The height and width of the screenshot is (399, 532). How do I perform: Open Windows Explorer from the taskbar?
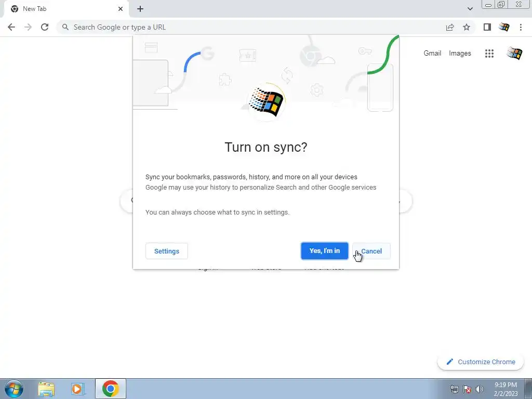tap(46, 389)
